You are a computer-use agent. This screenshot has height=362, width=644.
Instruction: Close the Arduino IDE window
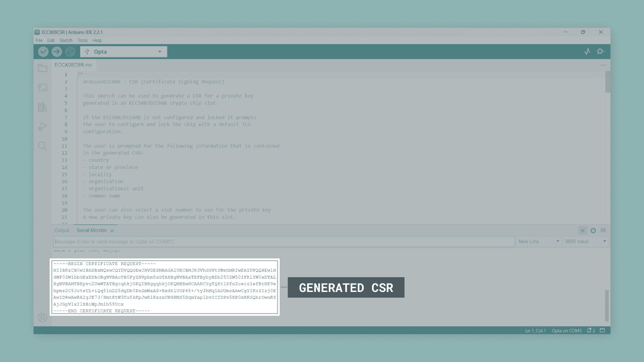(x=601, y=32)
